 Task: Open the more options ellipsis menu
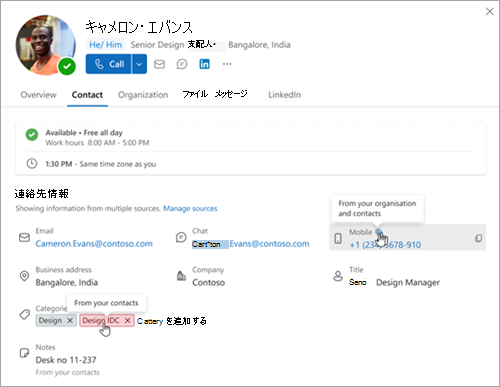pos(227,64)
